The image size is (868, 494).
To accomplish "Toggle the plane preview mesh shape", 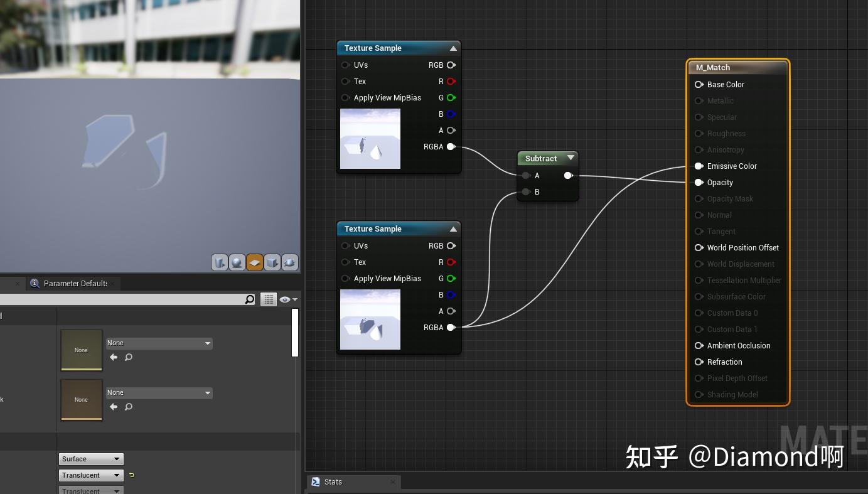I will coord(255,262).
